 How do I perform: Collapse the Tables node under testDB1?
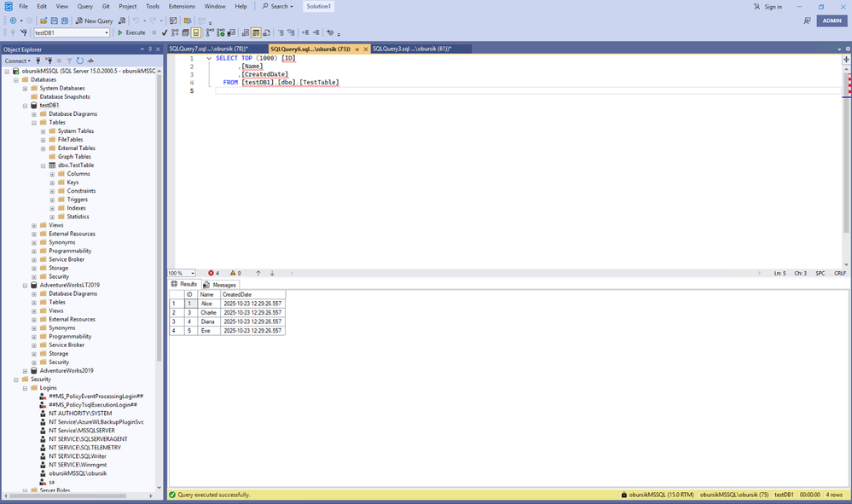pos(34,123)
